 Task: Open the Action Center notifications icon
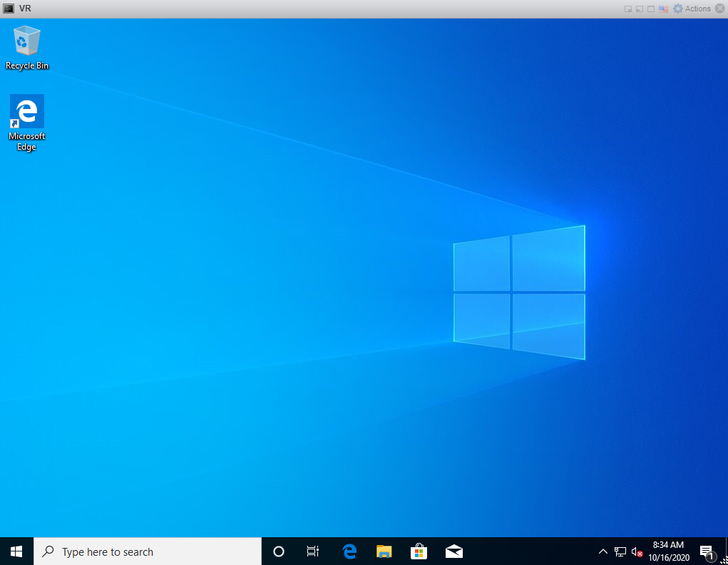(707, 552)
